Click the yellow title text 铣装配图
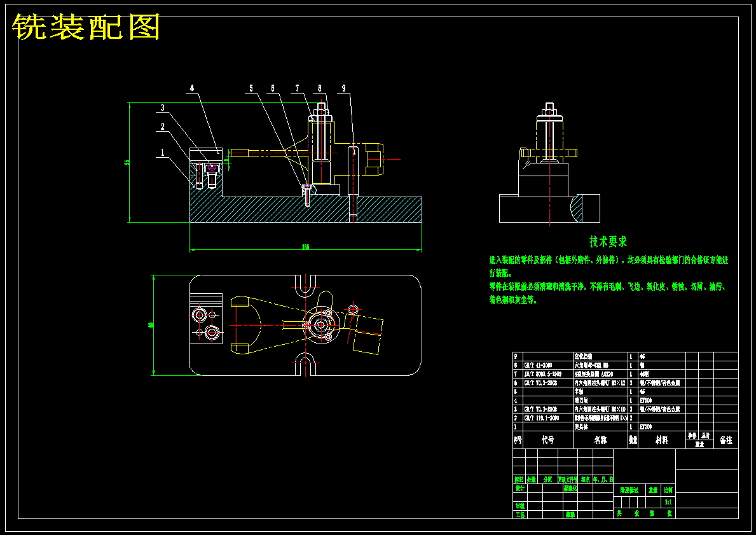The image size is (756, 535). (86, 27)
